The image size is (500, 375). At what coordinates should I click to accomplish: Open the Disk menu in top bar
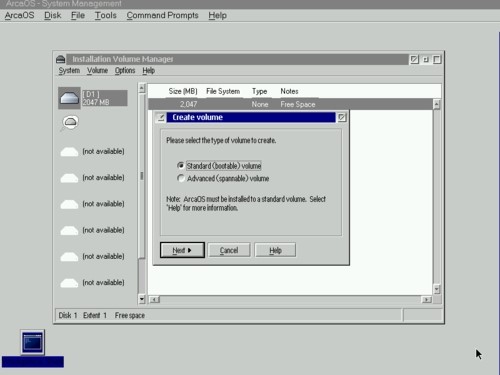53,15
